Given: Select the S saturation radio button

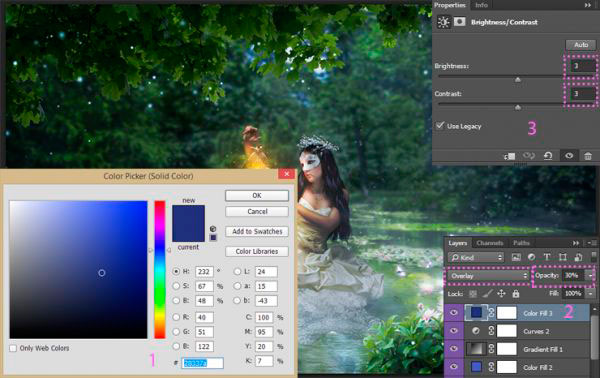Looking at the screenshot, I should coord(176,286).
